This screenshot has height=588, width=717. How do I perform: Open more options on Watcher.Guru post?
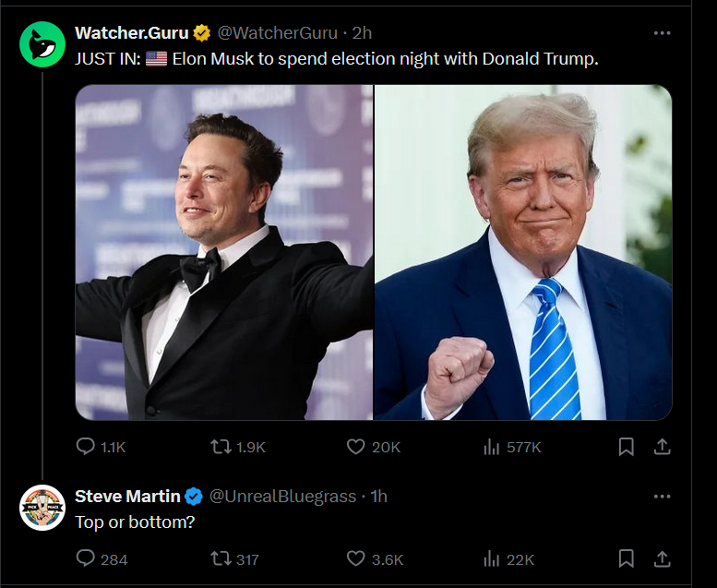click(662, 33)
